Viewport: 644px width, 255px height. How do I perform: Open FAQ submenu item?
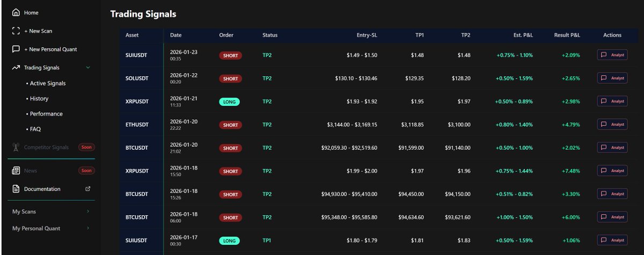[x=35, y=129]
